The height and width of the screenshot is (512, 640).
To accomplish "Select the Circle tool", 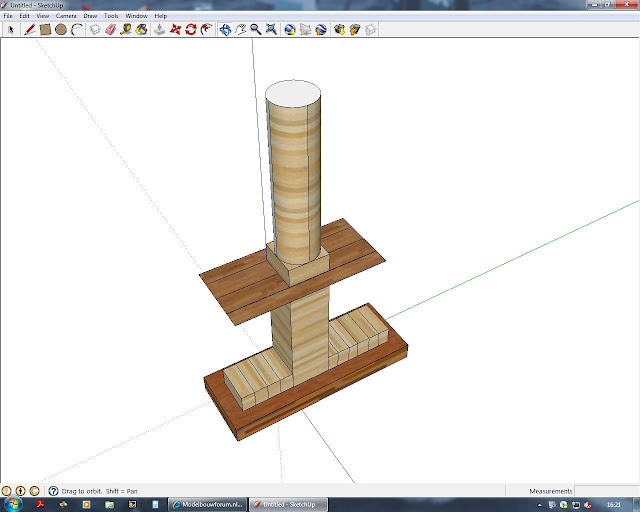I will (61, 29).
